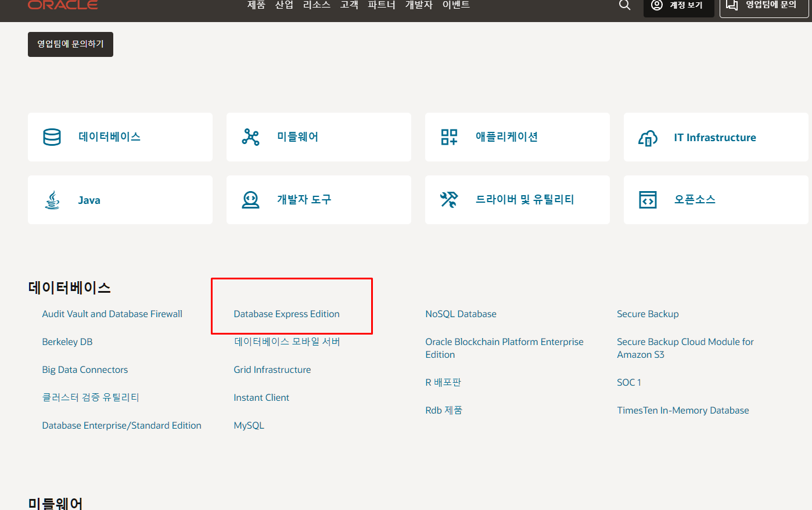Click the developer tools headset icon
Viewport: 812px width, 510px height.
point(250,200)
